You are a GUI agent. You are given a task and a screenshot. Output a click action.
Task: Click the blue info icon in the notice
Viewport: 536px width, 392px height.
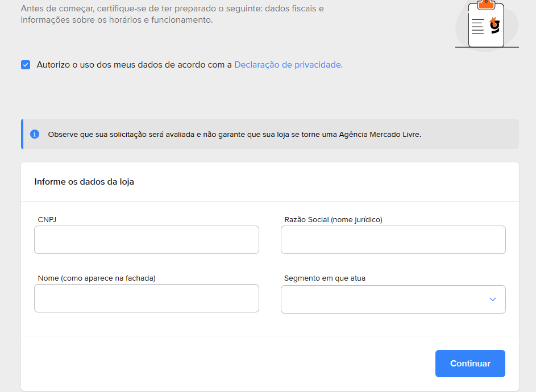click(35, 135)
